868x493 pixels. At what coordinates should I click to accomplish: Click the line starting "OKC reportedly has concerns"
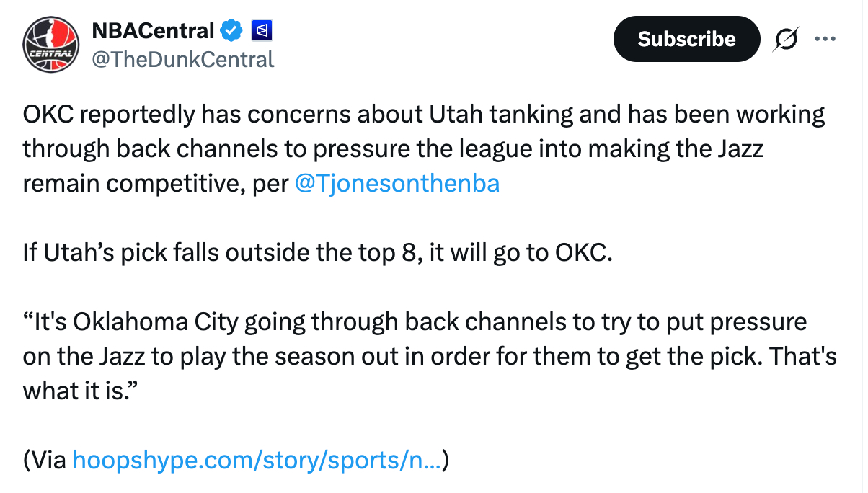[424, 115]
